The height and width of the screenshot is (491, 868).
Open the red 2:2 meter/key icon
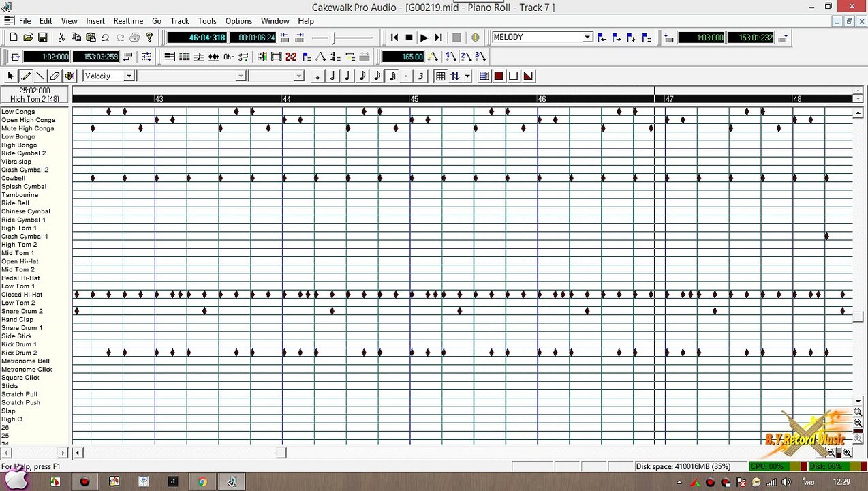(291, 57)
